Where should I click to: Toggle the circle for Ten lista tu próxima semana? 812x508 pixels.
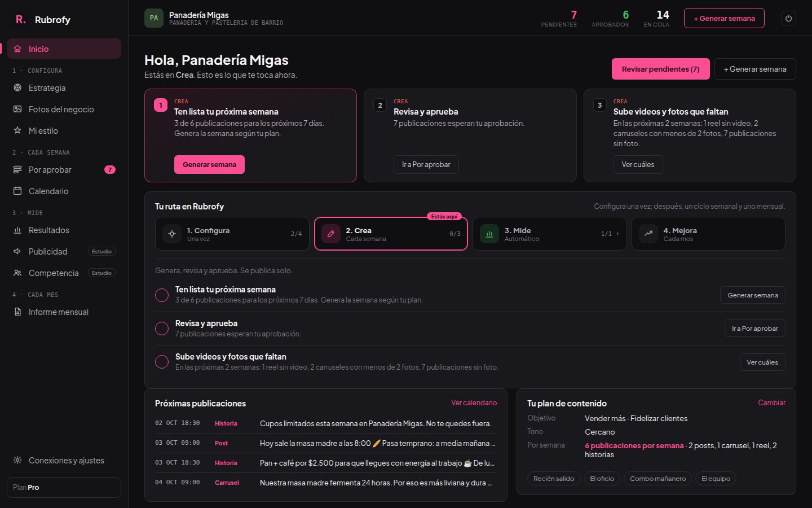162,295
